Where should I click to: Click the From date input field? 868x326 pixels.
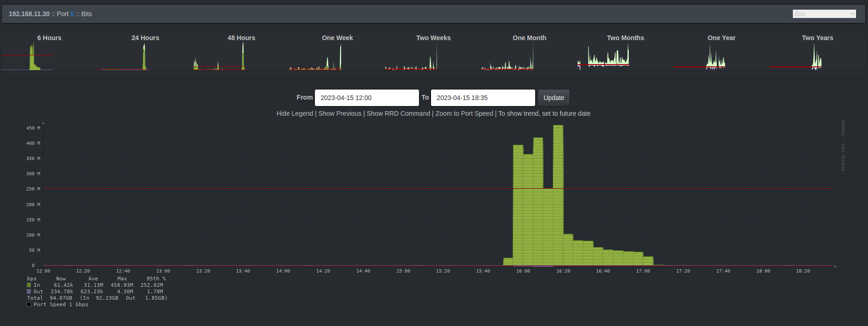pos(366,98)
